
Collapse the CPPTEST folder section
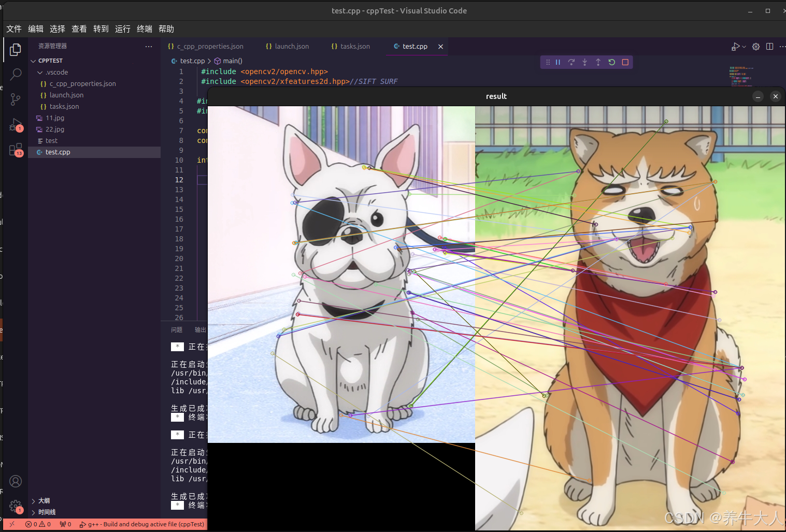coord(94,61)
